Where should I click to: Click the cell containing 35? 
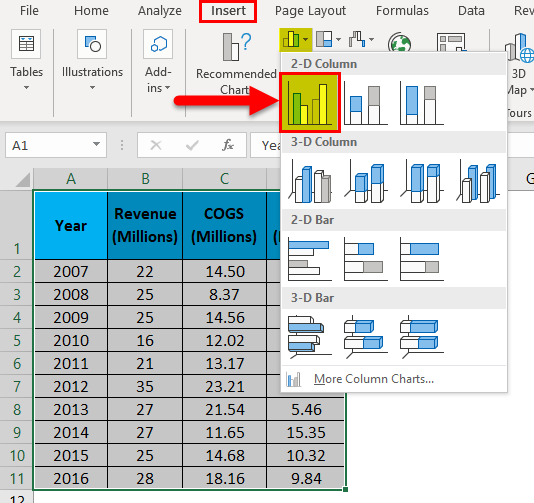[x=145, y=387]
